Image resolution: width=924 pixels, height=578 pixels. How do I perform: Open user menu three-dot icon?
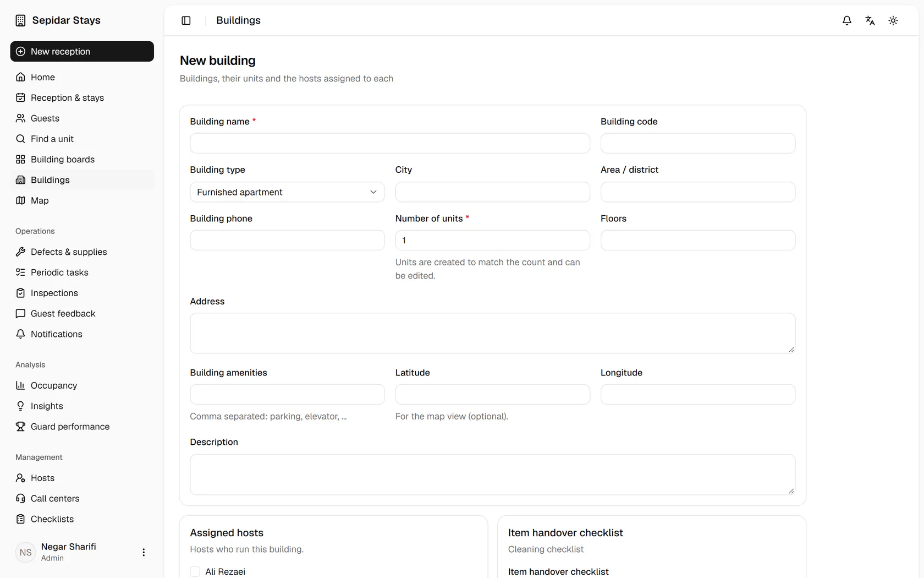coord(144,552)
